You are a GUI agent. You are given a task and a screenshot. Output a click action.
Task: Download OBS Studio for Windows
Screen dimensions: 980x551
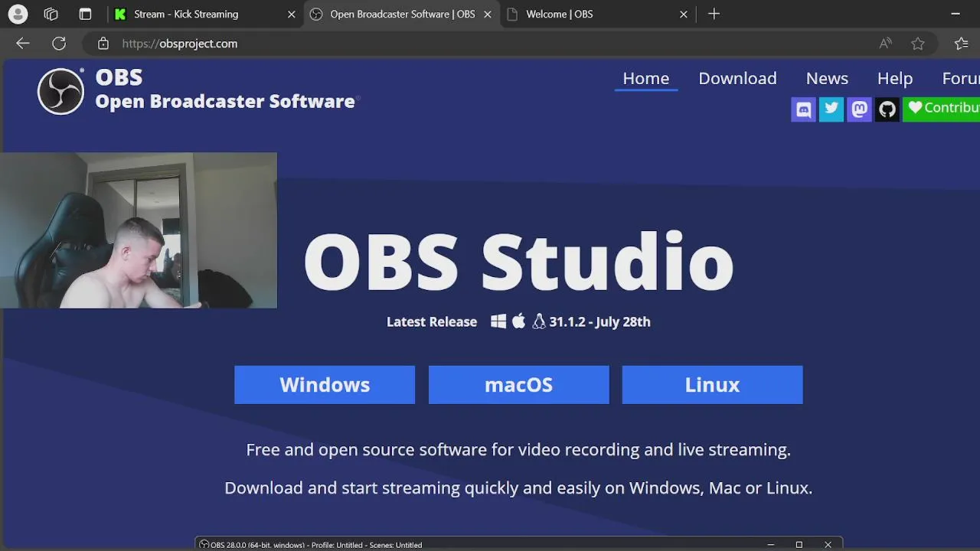click(x=325, y=384)
